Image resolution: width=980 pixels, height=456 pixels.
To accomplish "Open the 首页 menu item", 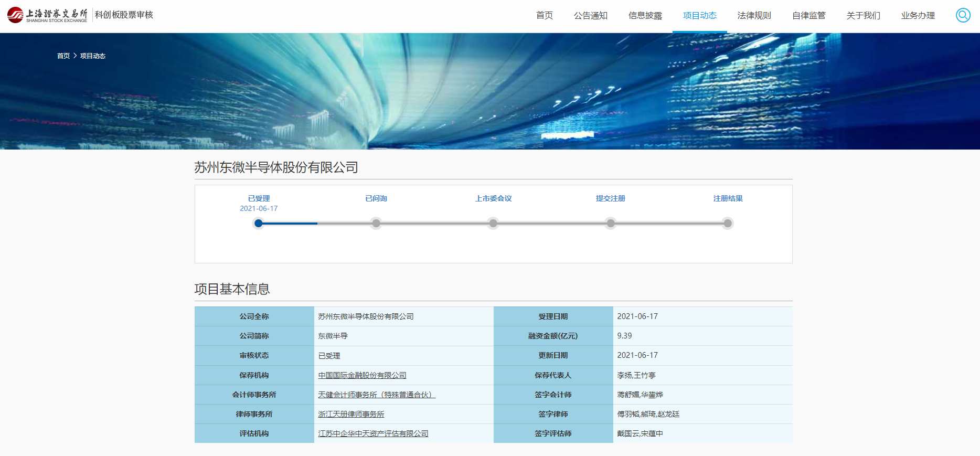I will 545,16.
